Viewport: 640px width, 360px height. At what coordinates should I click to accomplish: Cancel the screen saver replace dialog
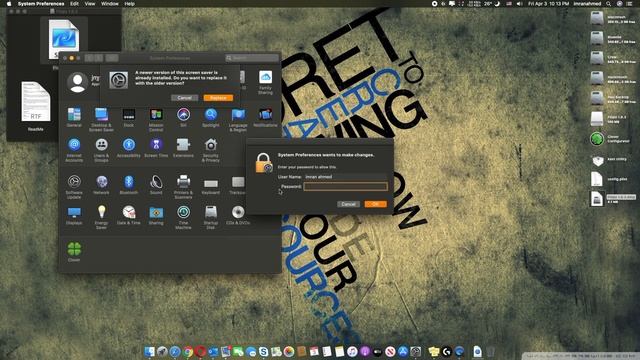pos(184,98)
